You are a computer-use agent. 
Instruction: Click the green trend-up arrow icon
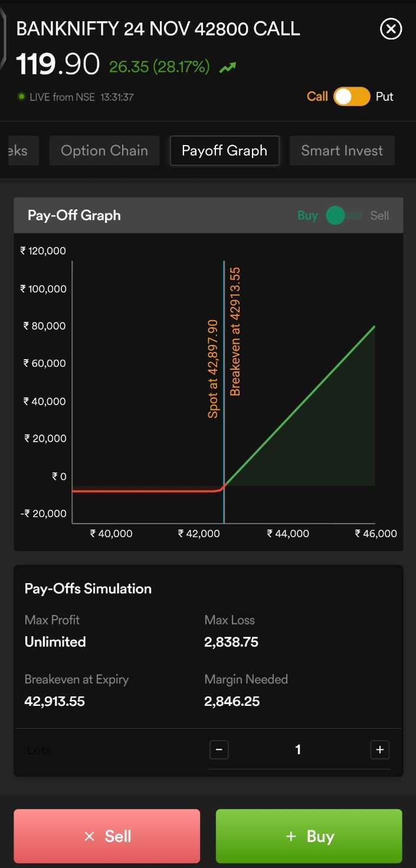(228, 68)
